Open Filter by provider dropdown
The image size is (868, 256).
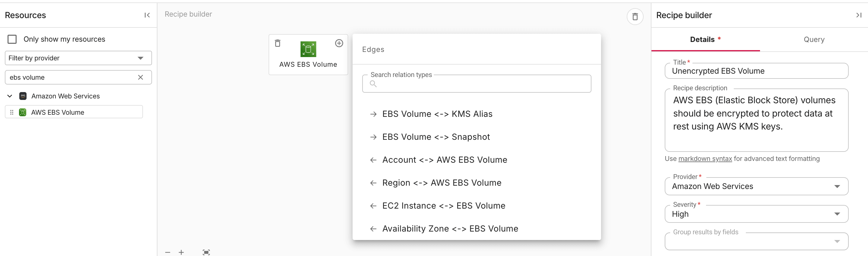(x=78, y=58)
